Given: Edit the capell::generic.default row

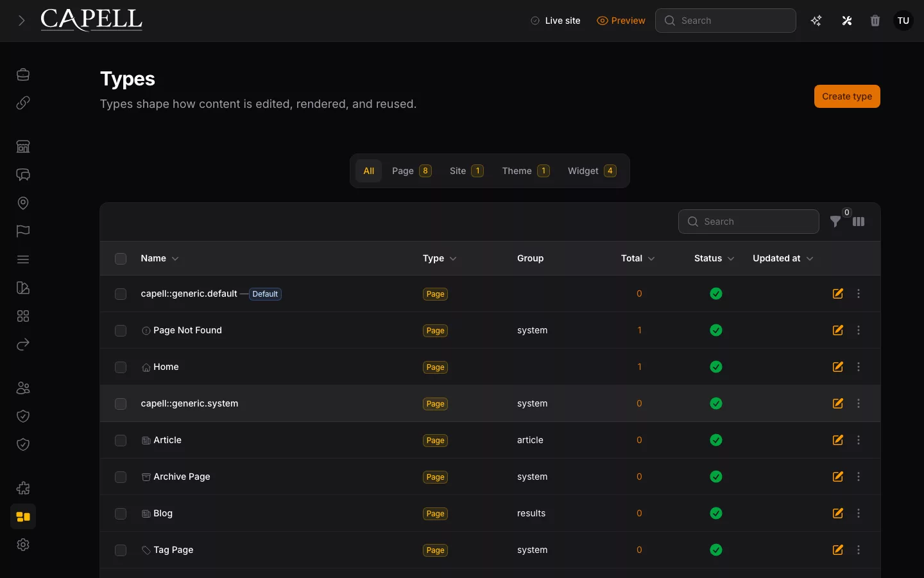Looking at the screenshot, I should click(x=838, y=293).
